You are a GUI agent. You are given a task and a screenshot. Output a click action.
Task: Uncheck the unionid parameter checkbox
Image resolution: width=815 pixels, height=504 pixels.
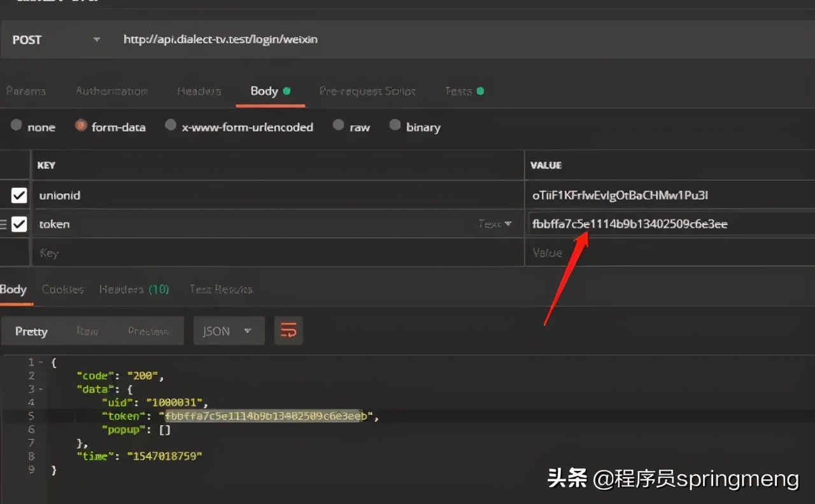coord(19,195)
